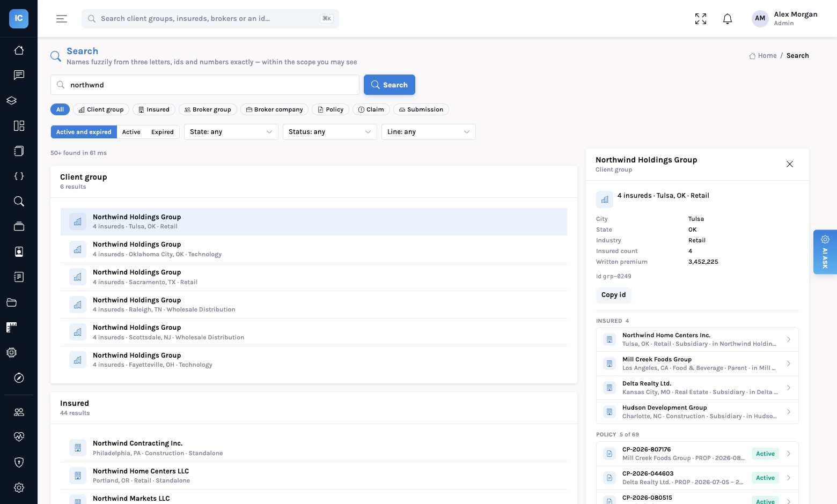Open policy CP-2026-807176
The width and height of the screenshot is (837, 504).
[x=697, y=454]
